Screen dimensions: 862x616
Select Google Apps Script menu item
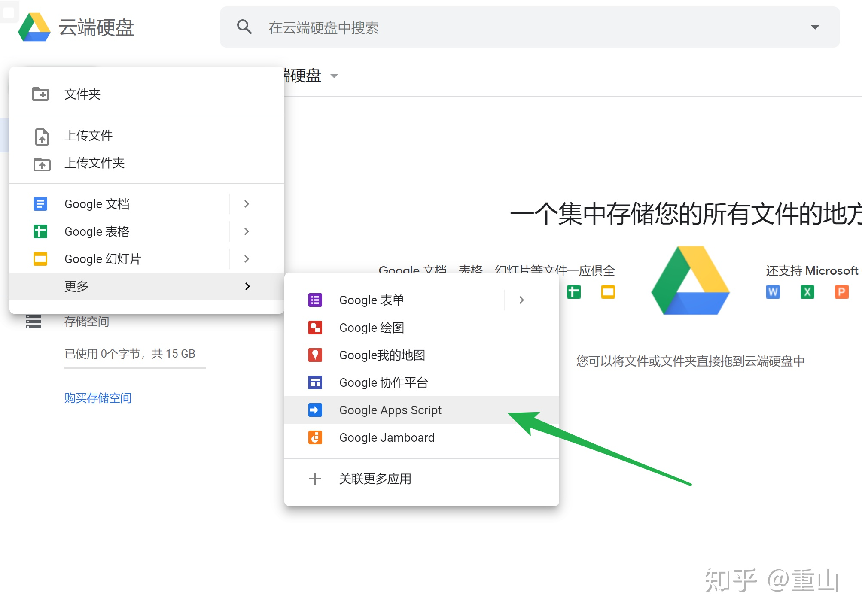coord(390,410)
